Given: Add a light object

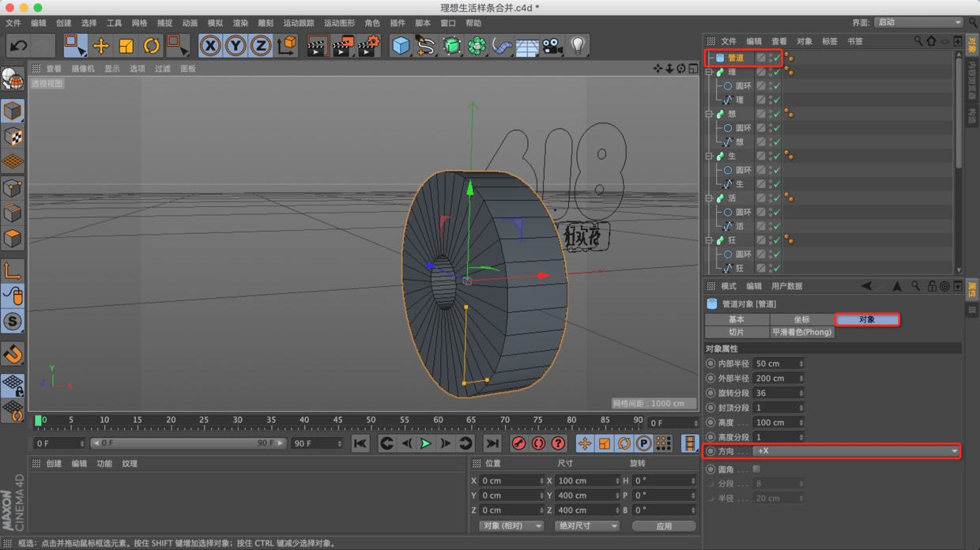Looking at the screenshot, I should 578,46.
